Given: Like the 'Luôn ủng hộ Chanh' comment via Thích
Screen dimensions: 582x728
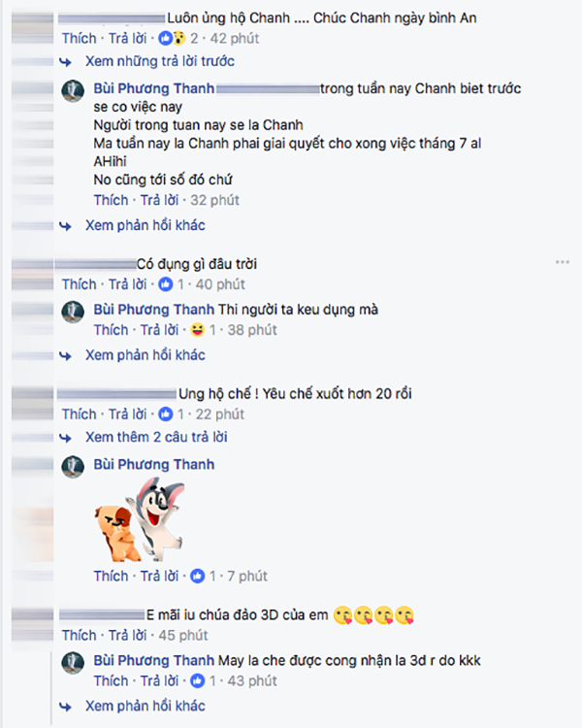Looking at the screenshot, I should click(x=79, y=38).
